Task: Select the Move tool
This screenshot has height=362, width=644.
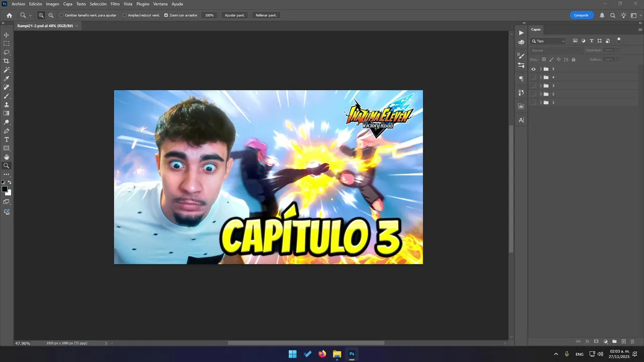Action: coord(7,35)
